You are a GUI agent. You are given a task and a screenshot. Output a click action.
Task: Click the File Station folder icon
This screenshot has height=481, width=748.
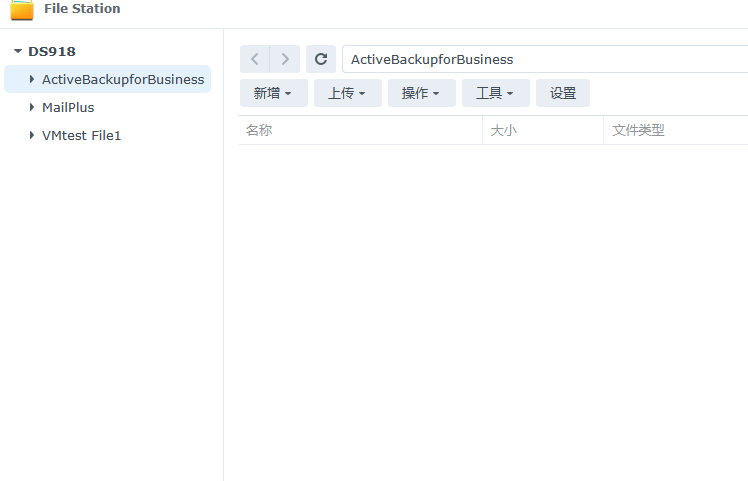(x=21, y=10)
